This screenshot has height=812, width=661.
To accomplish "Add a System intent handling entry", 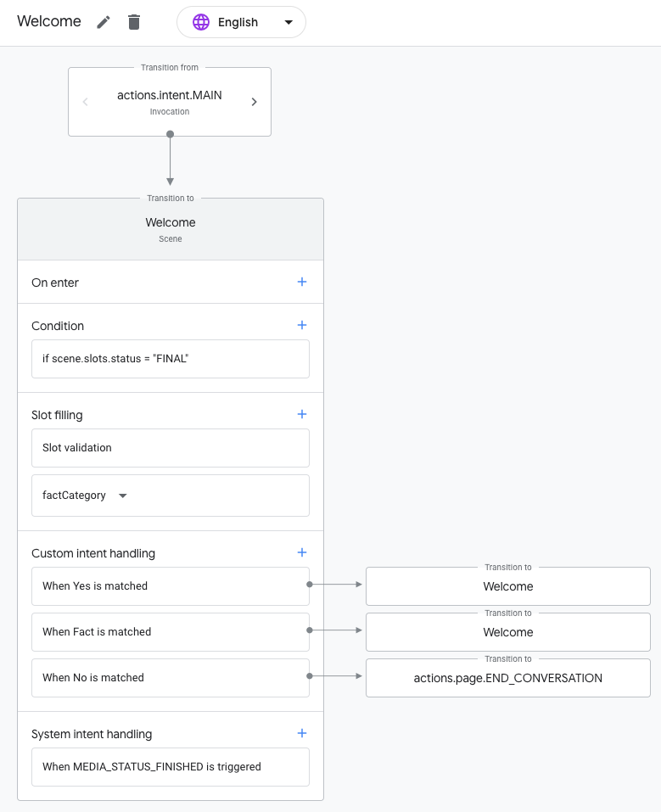I will pos(301,733).
